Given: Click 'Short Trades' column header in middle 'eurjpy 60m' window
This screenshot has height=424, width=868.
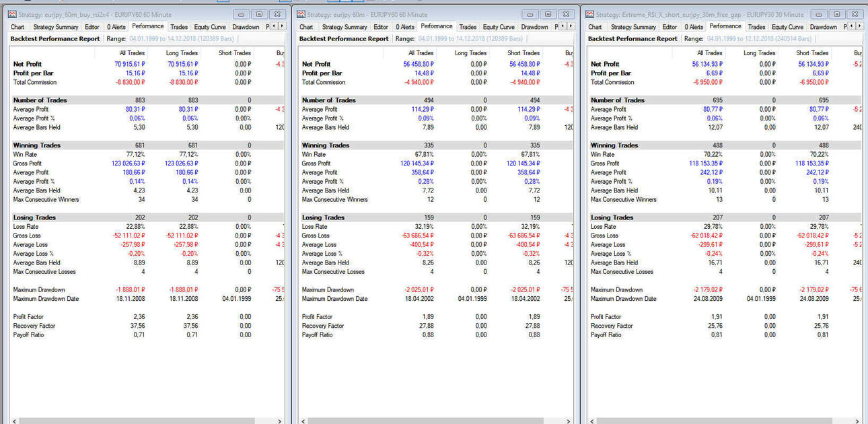Looking at the screenshot, I should 523,52.
